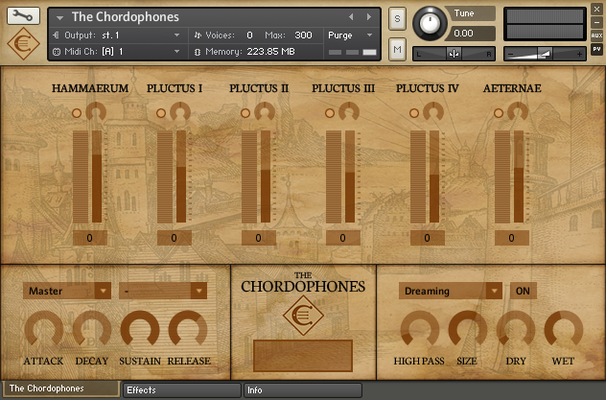
Task: Open the Dreaming reverb preset dropdown
Action: click(450, 291)
